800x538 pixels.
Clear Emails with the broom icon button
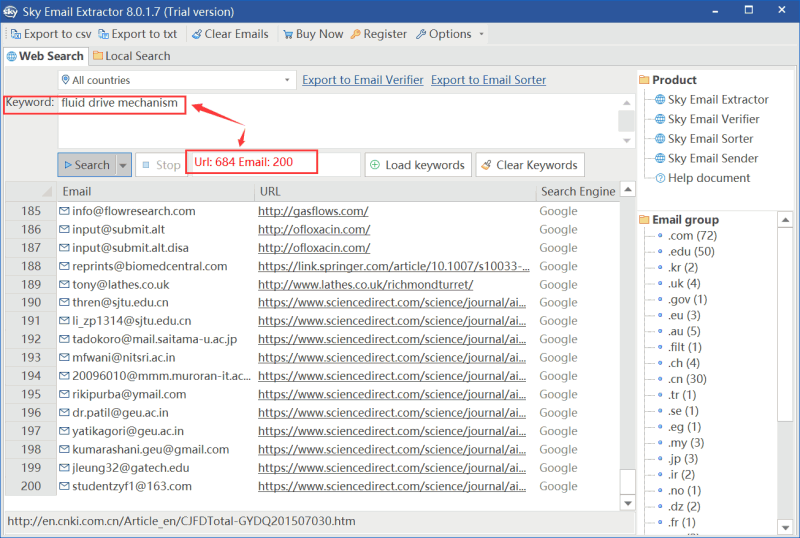coord(230,34)
